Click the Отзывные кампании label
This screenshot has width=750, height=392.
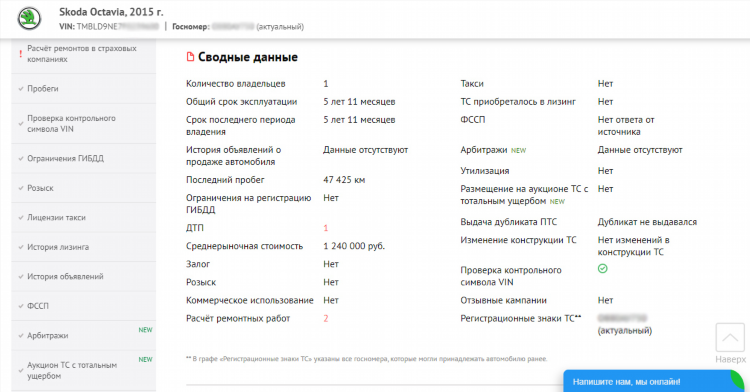(x=503, y=300)
